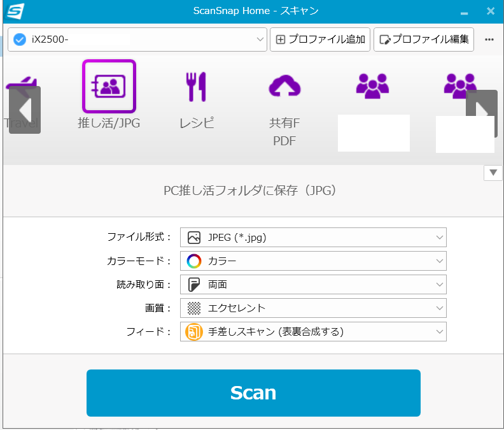This screenshot has width=504, height=430.
Task: Click the duplex page icon next to 両面
Action: (194, 285)
